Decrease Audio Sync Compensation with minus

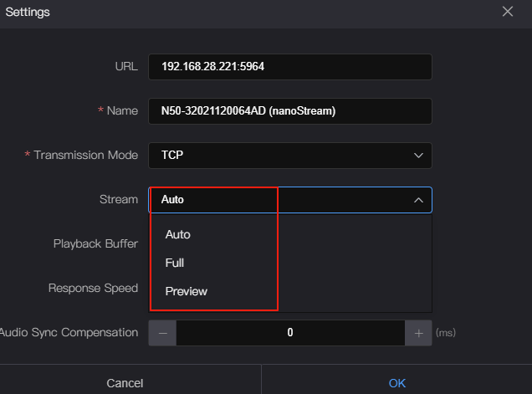162,333
